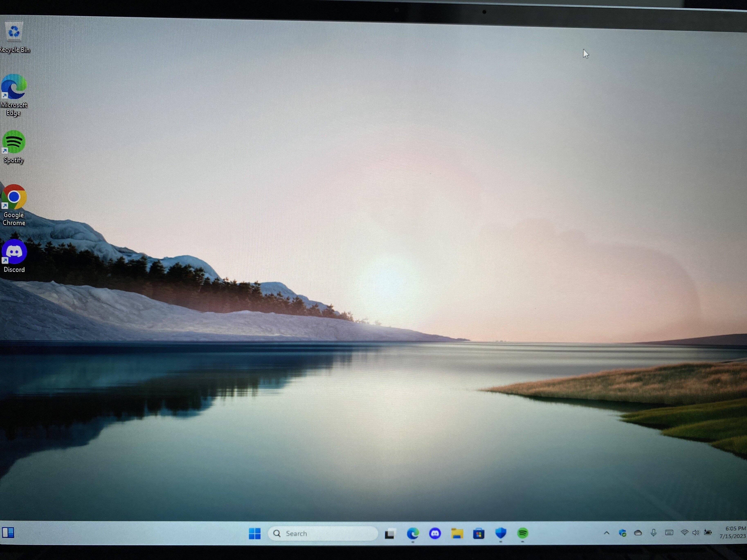
Task: Select the Google Chrome desktop shortcut
Action: point(13,197)
